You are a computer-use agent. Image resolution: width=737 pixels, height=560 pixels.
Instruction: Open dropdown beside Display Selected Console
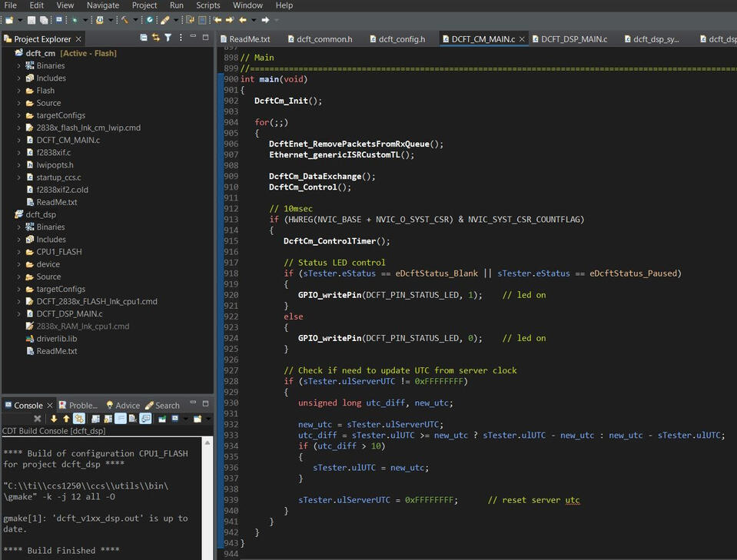coord(186,419)
